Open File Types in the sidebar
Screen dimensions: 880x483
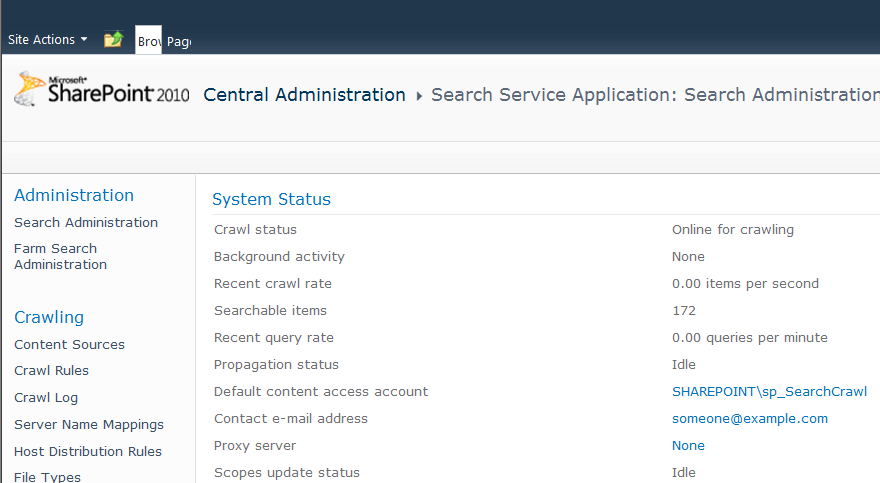pyautogui.click(x=48, y=477)
